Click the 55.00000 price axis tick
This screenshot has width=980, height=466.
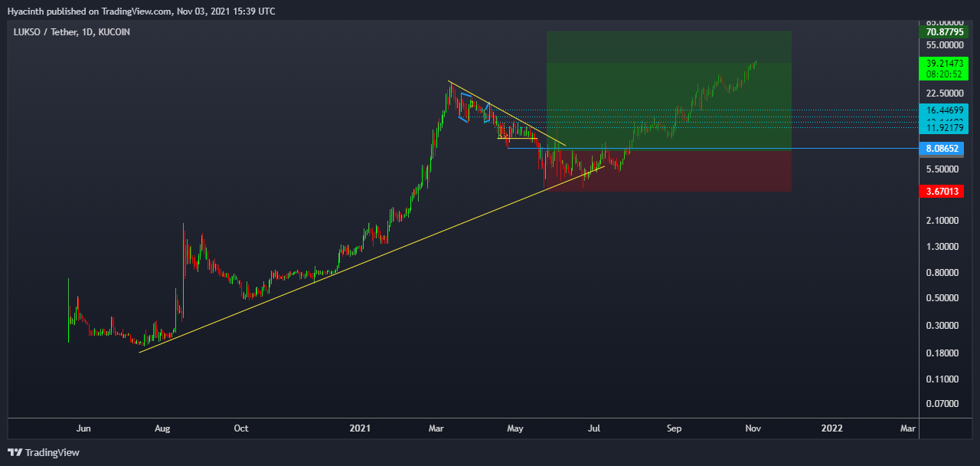pos(946,47)
